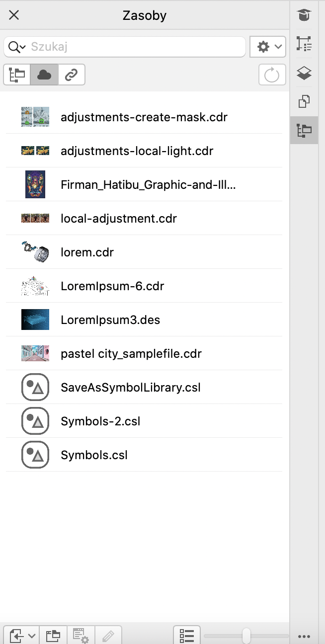This screenshot has width=325, height=644.
Task: Switch to cloud assets view
Action: 44,75
